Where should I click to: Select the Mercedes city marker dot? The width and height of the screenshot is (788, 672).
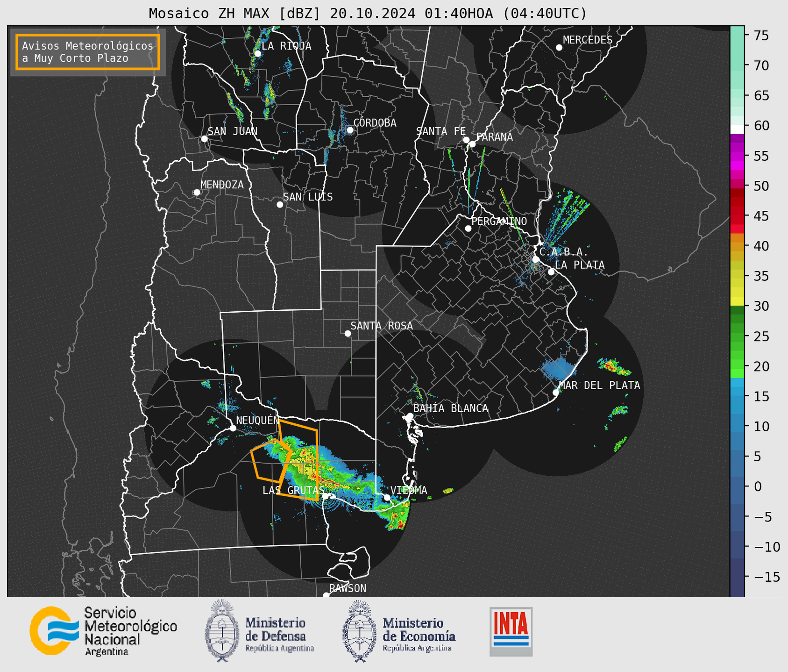559,48
